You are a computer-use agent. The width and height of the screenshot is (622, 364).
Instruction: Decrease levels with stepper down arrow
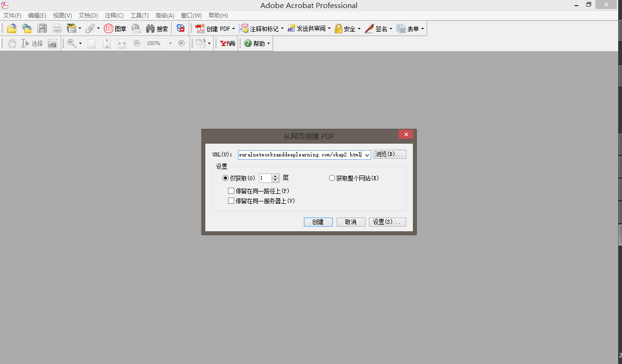coord(275,181)
